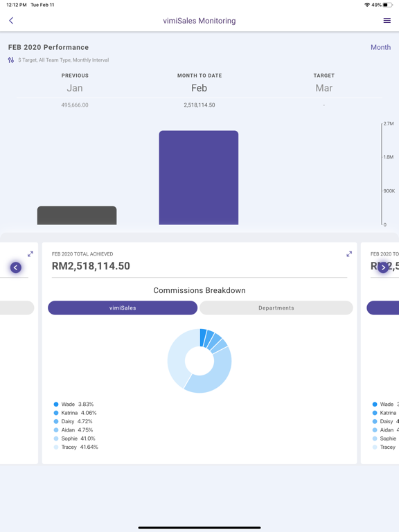Go to previous card with left arrow
The width and height of the screenshot is (399, 532).
(16, 267)
